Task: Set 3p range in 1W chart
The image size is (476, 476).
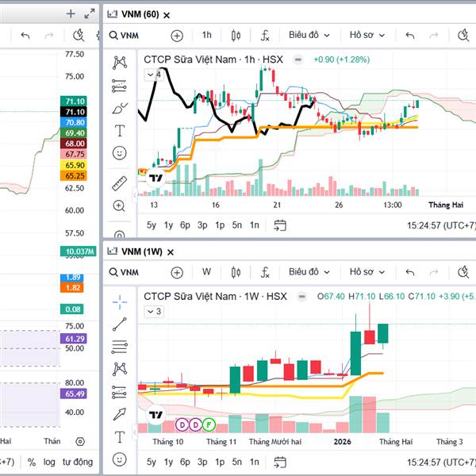Action: 202,462
